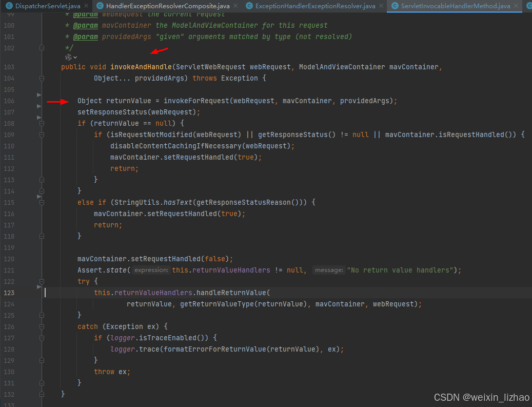Click disableContentCachingIfNecessary on line 110
Screen dimensions: 532x407
[x=176, y=146]
